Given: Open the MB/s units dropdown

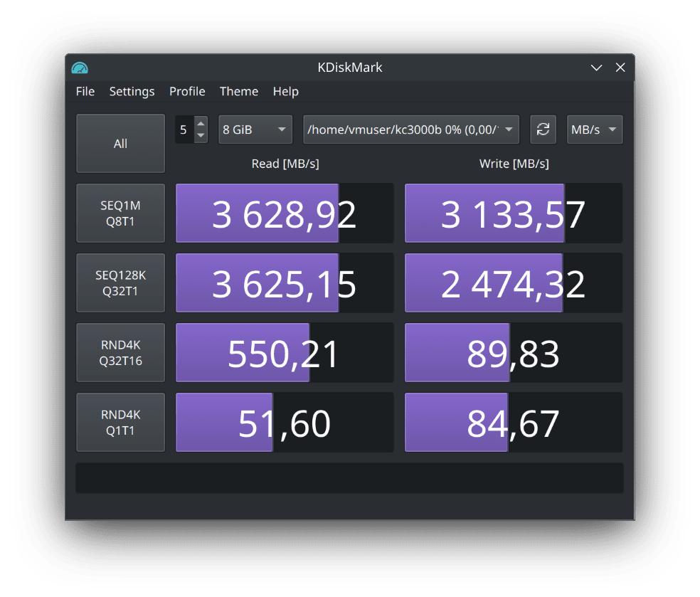Looking at the screenshot, I should coord(595,130).
